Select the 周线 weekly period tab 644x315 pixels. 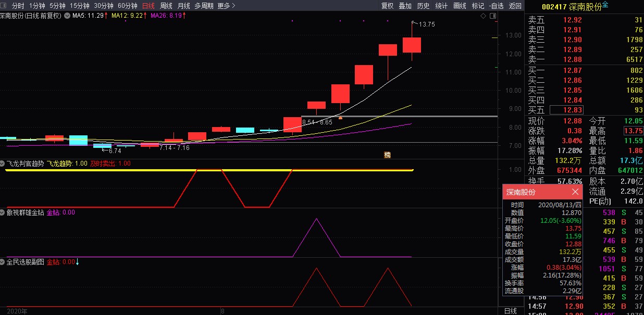click(x=166, y=6)
